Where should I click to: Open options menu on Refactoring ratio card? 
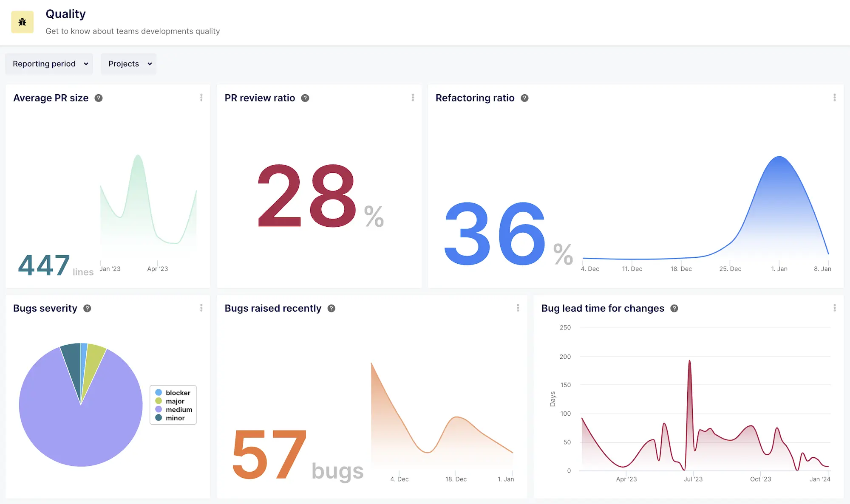coord(834,97)
